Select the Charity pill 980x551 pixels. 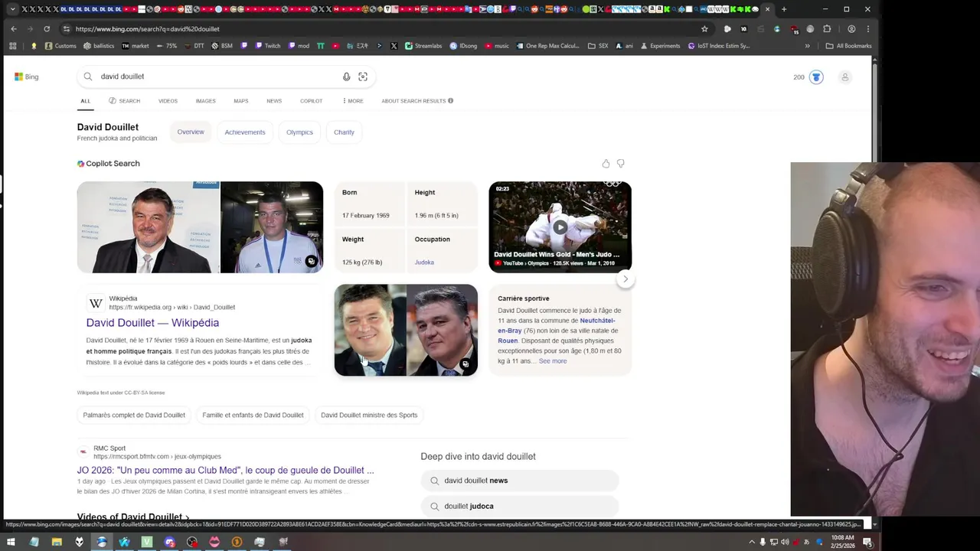pyautogui.click(x=344, y=132)
